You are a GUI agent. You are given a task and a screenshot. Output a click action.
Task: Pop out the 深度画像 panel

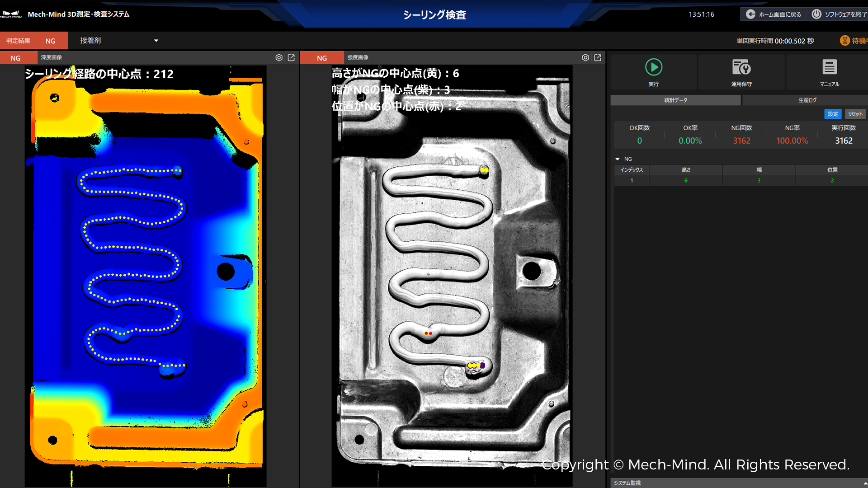point(291,58)
